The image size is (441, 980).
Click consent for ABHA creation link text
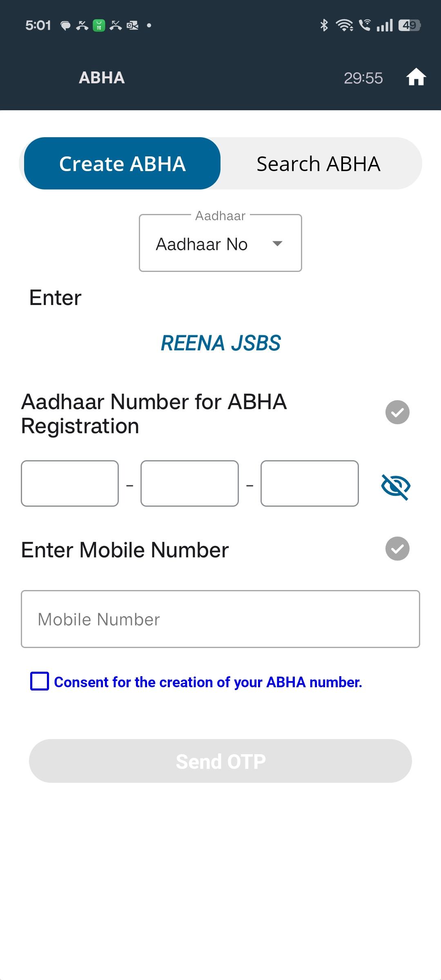point(208,682)
